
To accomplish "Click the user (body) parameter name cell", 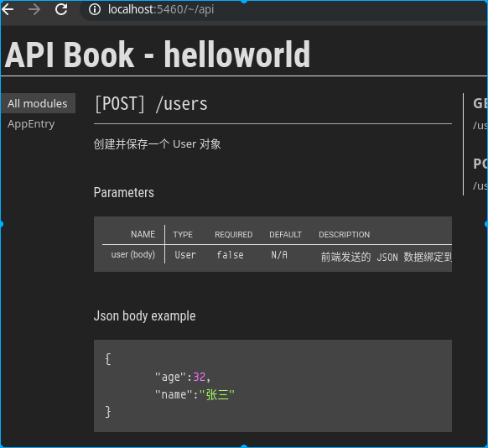I will pyautogui.click(x=132, y=255).
